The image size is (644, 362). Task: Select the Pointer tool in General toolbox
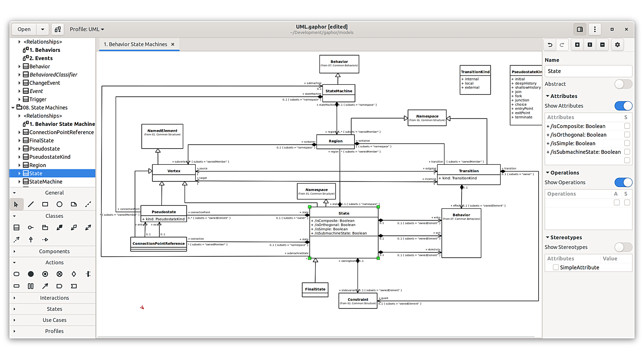[x=16, y=205]
